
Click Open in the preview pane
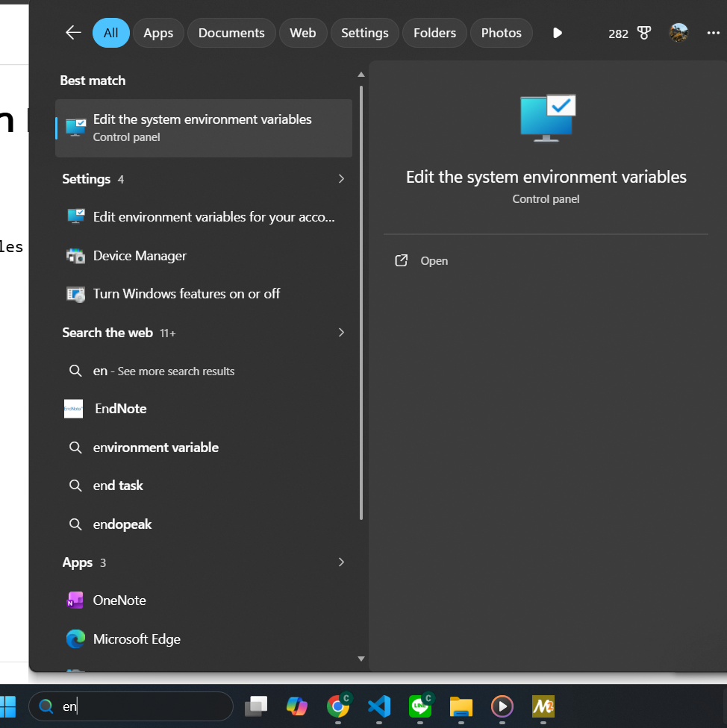pos(434,261)
